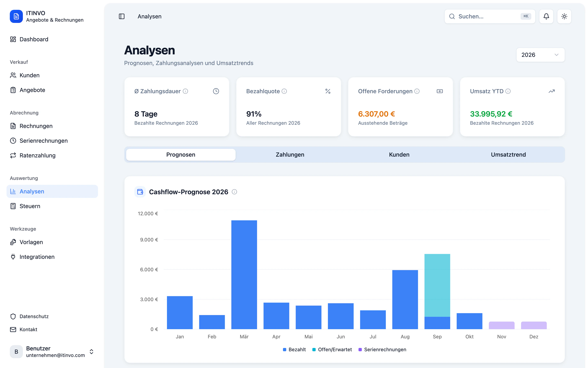Click the Analysen breadcrumb in header
588x368 pixels.
[149, 16]
